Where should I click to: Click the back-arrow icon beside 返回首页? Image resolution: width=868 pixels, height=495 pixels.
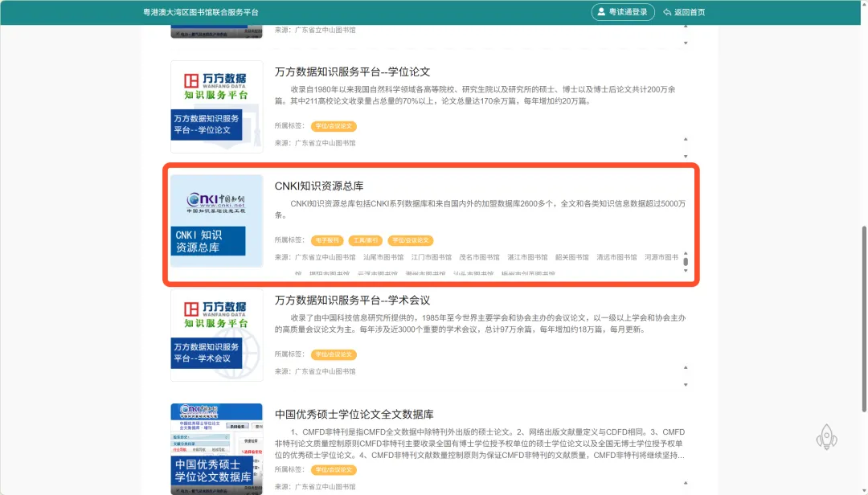click(667, 12)
